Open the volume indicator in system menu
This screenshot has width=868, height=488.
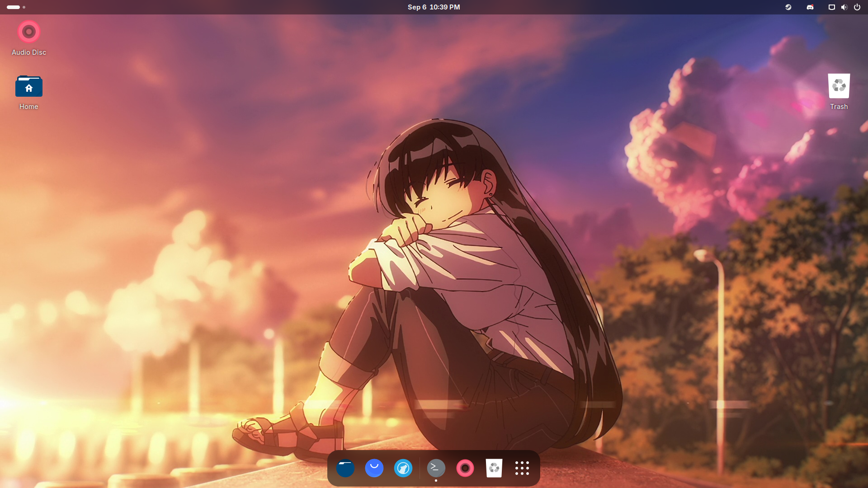pos(844,7)
